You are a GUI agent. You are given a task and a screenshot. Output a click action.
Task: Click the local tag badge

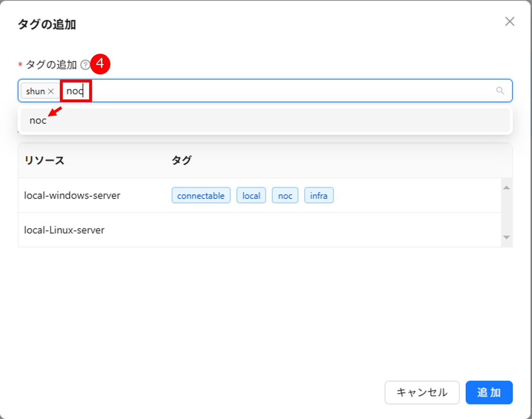251,196
